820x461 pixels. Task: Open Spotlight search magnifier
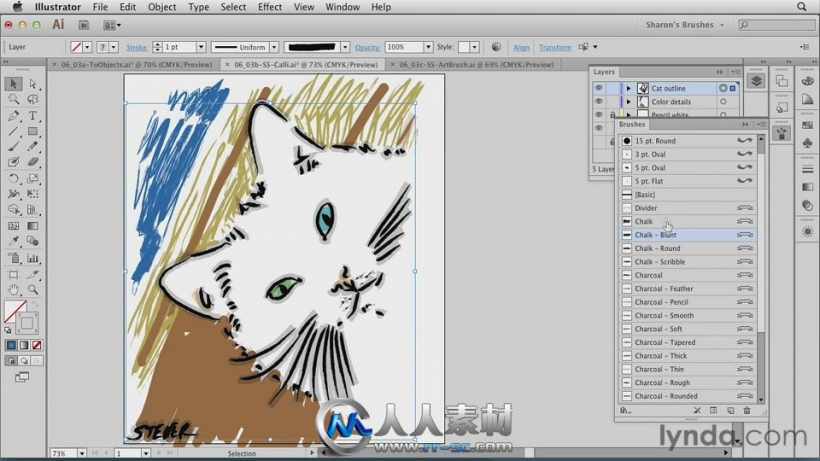pos(802,7)
